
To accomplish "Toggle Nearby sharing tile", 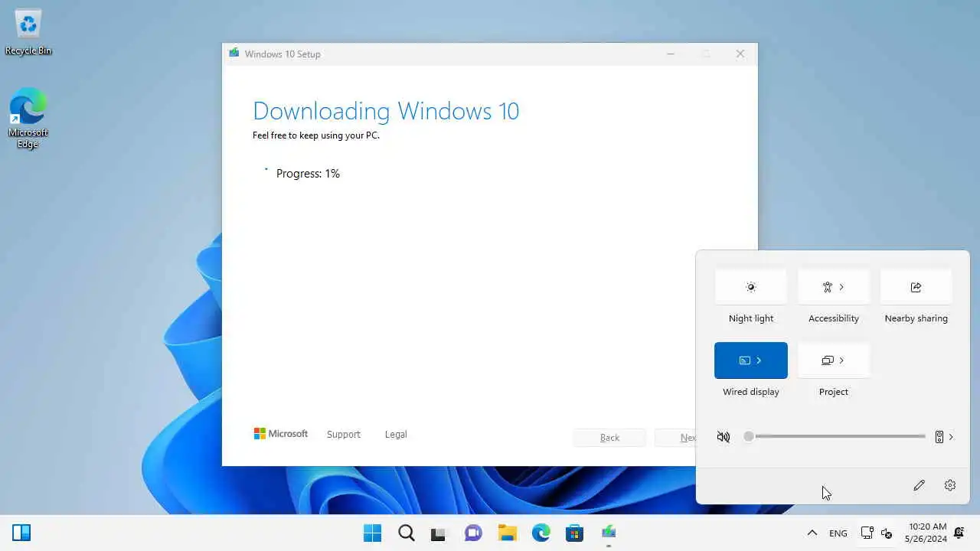I will [916, 287].
